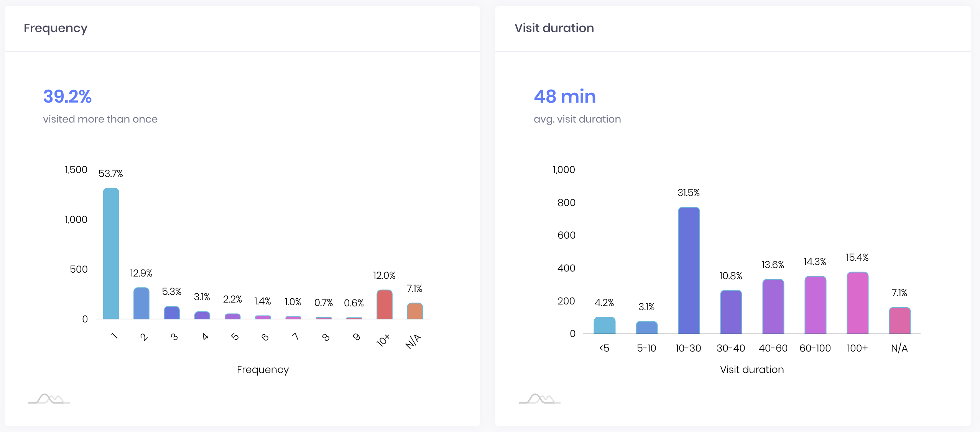Click the 14.3% bar for 60-100 minutes
980x432 pixels.
816,304
